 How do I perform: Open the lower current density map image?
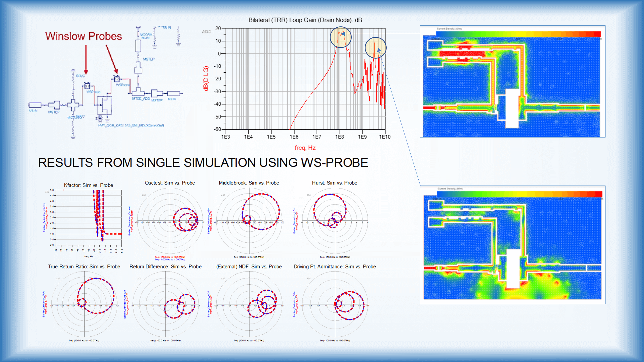click(512, 245)
